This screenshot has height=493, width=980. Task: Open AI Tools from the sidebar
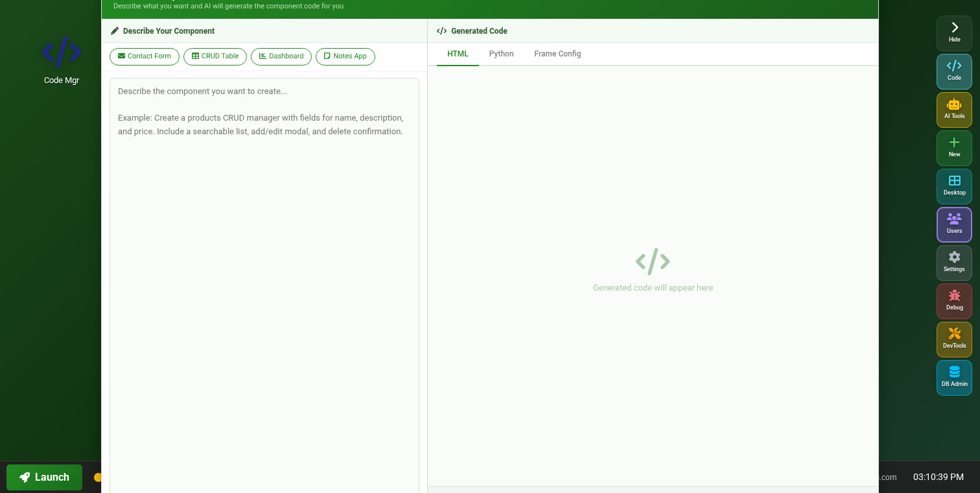(954, 110)
